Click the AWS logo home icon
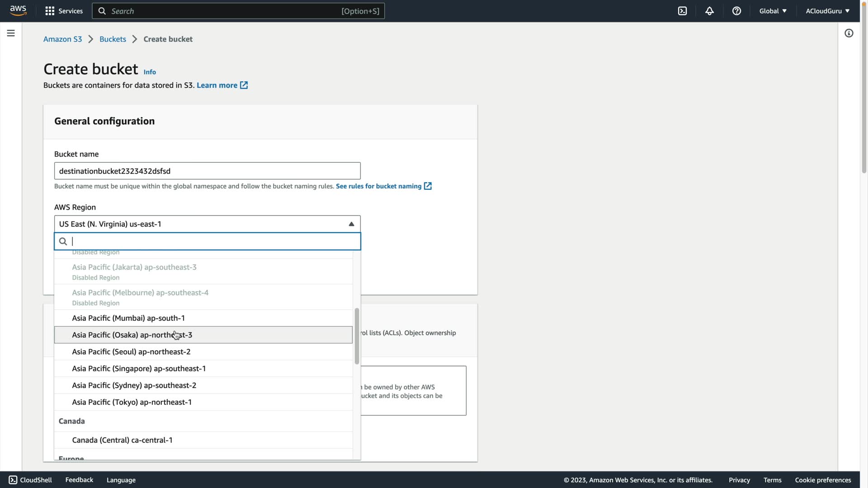Screen dimensions: 868x488 click(x=18, y=11)
